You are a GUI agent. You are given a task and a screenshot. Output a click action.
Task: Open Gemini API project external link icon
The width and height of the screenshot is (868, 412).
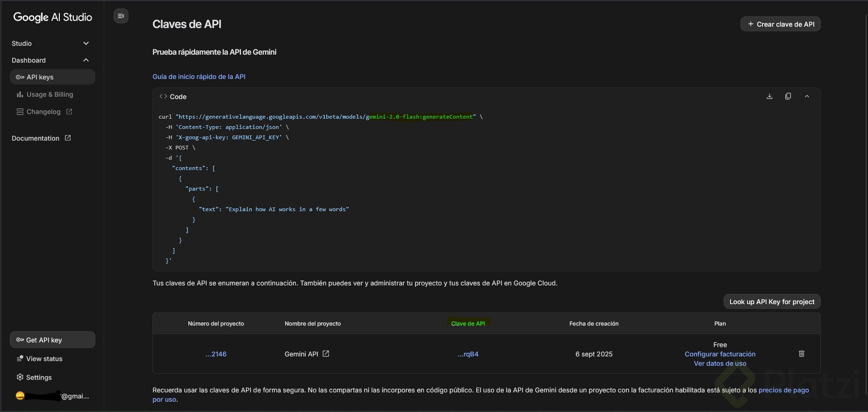[x=326, y=354]
